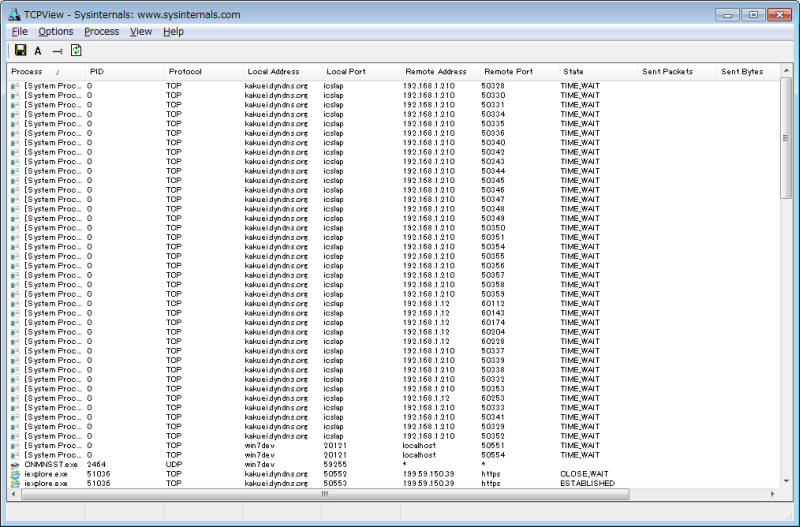This screenshot has height=527, width=800.
Task: Toggle address resolution with the 'A' icon
Action: coord(38,50)
